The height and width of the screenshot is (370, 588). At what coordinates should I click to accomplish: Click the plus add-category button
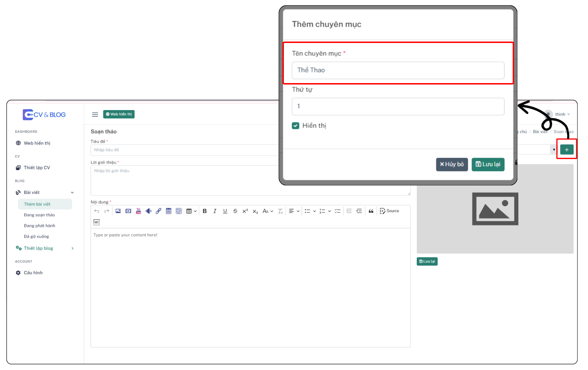[567, 149]
